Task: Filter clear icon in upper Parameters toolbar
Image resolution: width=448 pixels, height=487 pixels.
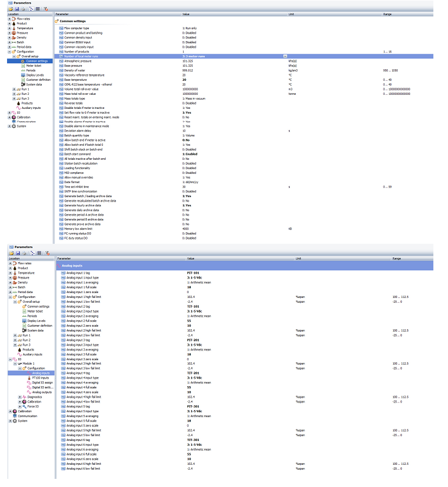Action: (46, 9)
